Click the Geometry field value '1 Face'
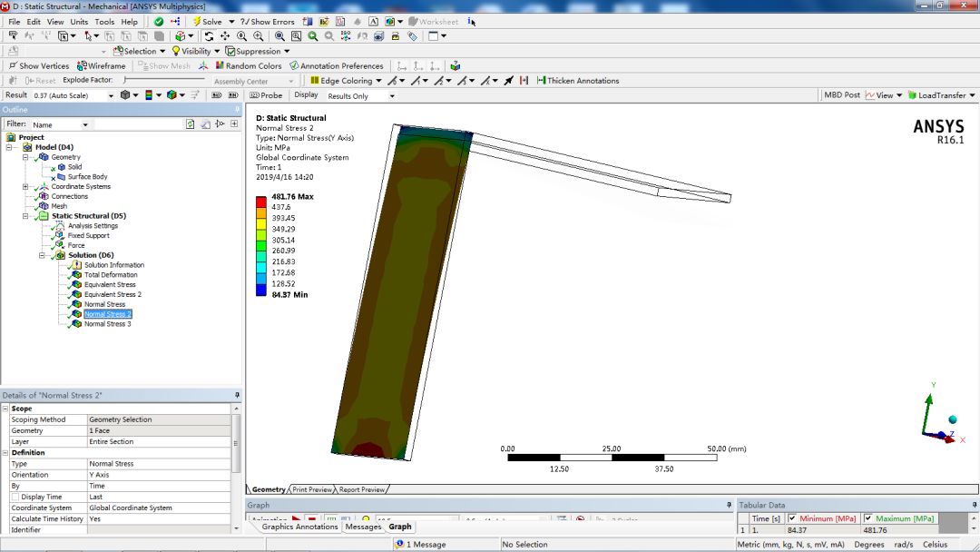Image resolution: width=980 pixels, height=552 pixels. pos(159,430)
